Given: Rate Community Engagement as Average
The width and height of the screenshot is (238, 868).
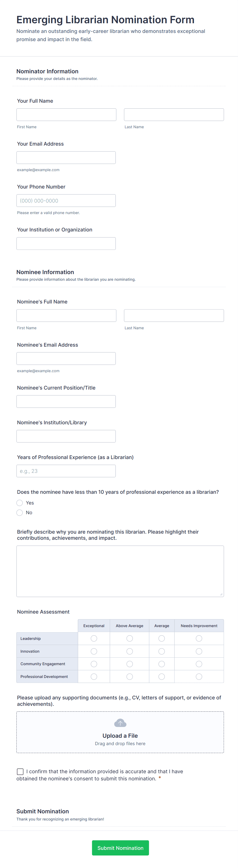Looking at the screenshot, I should (162, 664).
